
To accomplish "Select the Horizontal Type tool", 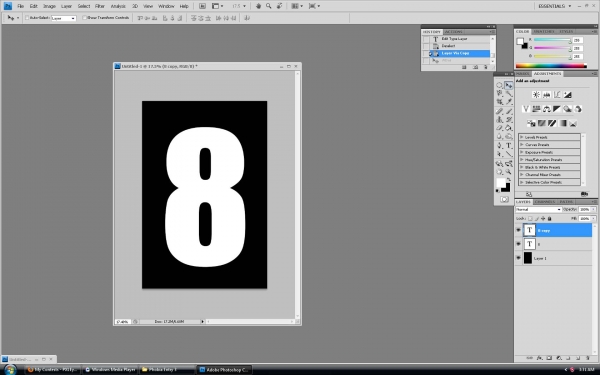I will (x=509, y=146).
